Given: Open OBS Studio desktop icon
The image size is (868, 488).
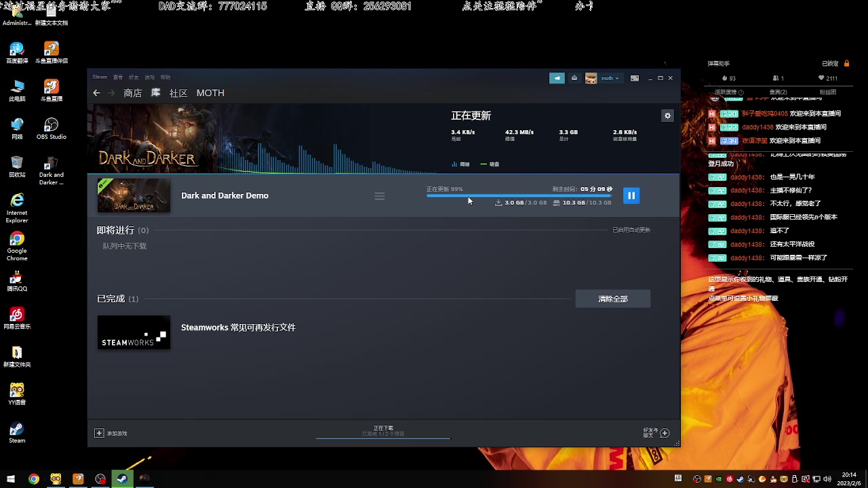Looking at the screenshot, I should tap(51, 129).
